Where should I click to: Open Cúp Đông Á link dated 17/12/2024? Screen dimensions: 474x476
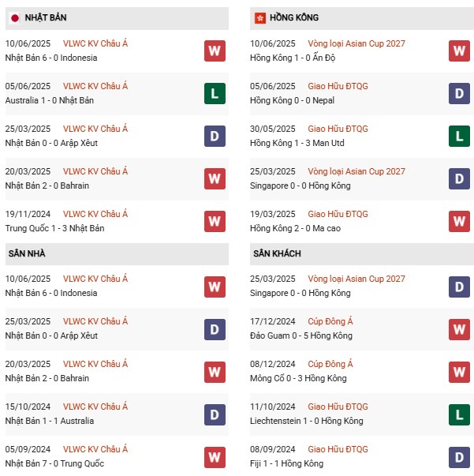pyautogui.click(x=330, y=321)
